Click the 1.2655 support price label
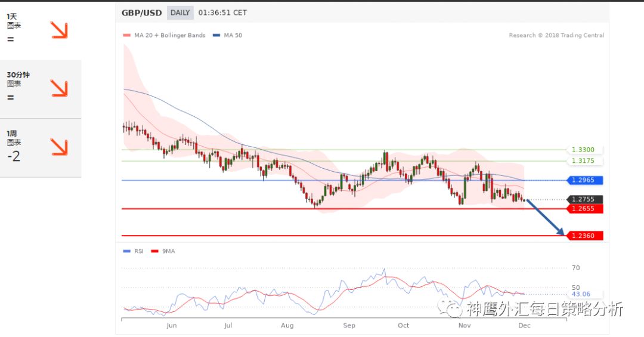Viewport: 644px width, 337px height. coord(584,209)
